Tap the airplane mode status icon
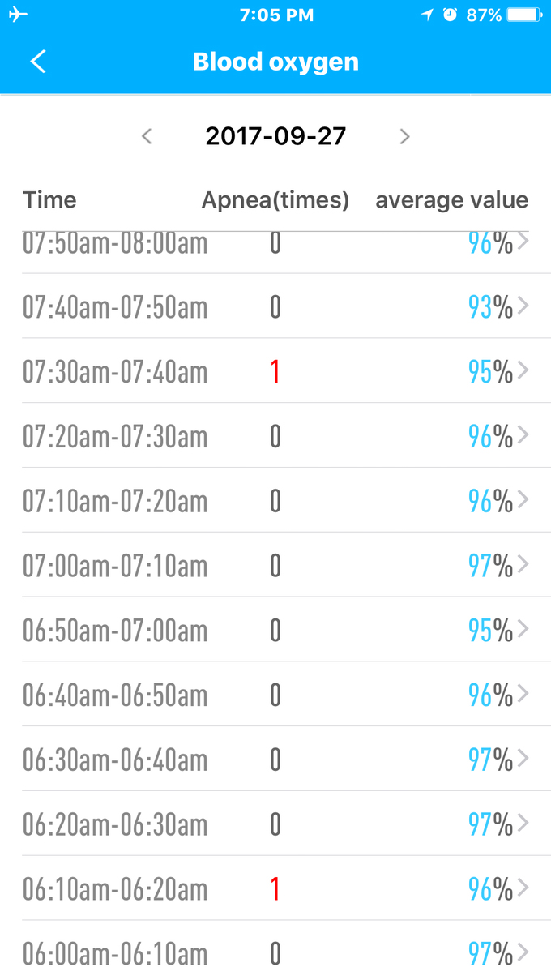 pyautogui.click(x=18, y=15)
